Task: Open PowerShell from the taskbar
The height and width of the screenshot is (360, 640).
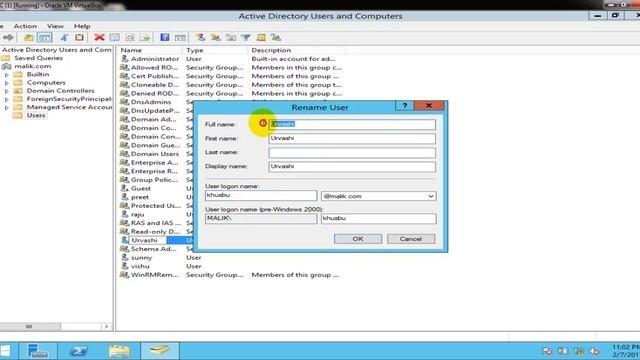Action: pyautogui.click(x=78, y=351)
